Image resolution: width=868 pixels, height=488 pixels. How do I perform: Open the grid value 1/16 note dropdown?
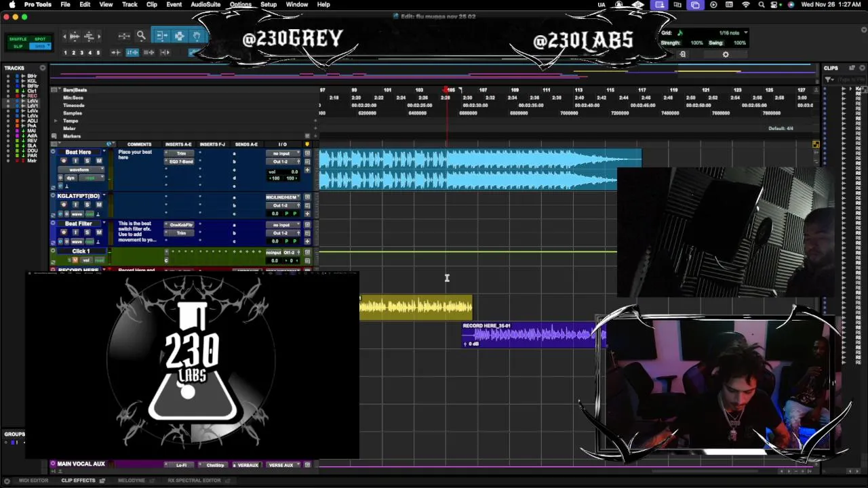(733, 33)
